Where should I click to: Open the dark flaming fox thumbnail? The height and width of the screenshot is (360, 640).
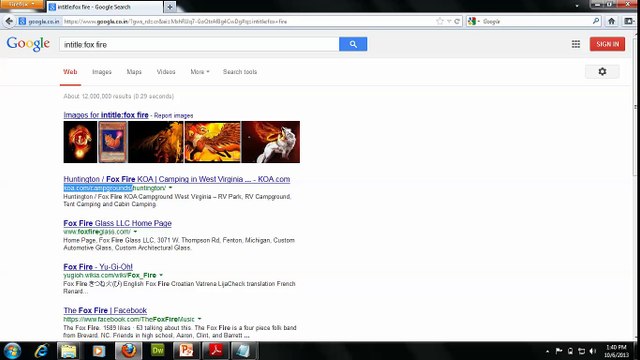tap(156, 142)
